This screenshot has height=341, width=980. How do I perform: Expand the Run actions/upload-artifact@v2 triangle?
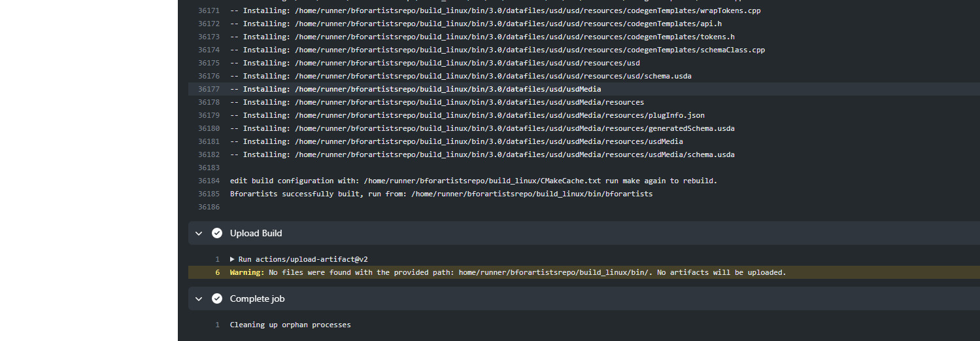coord(233,259)
